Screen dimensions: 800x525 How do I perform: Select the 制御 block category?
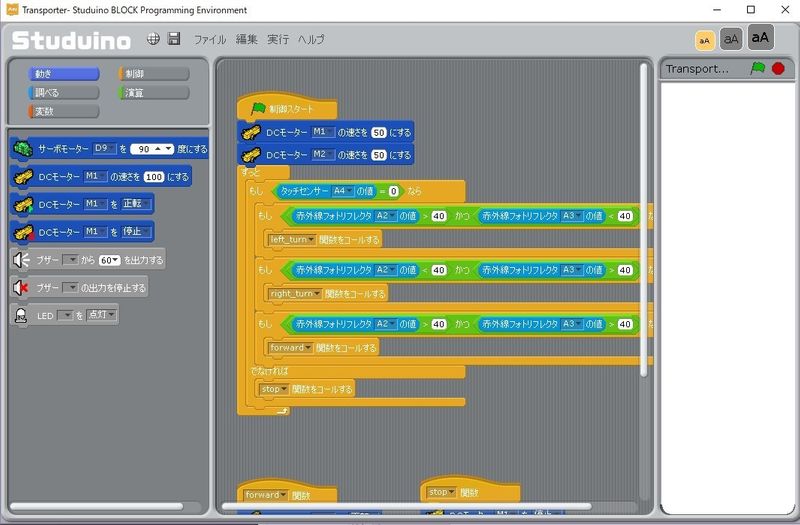(153, 74)
